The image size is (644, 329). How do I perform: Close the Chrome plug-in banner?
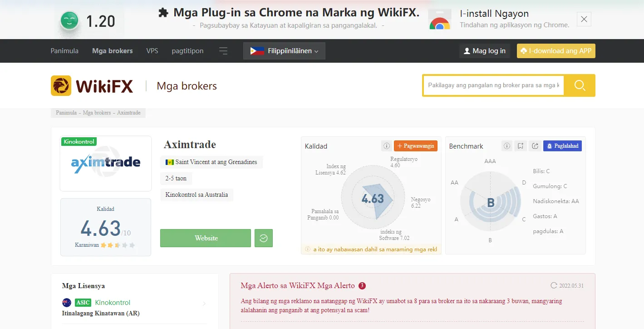coord(584,19)
